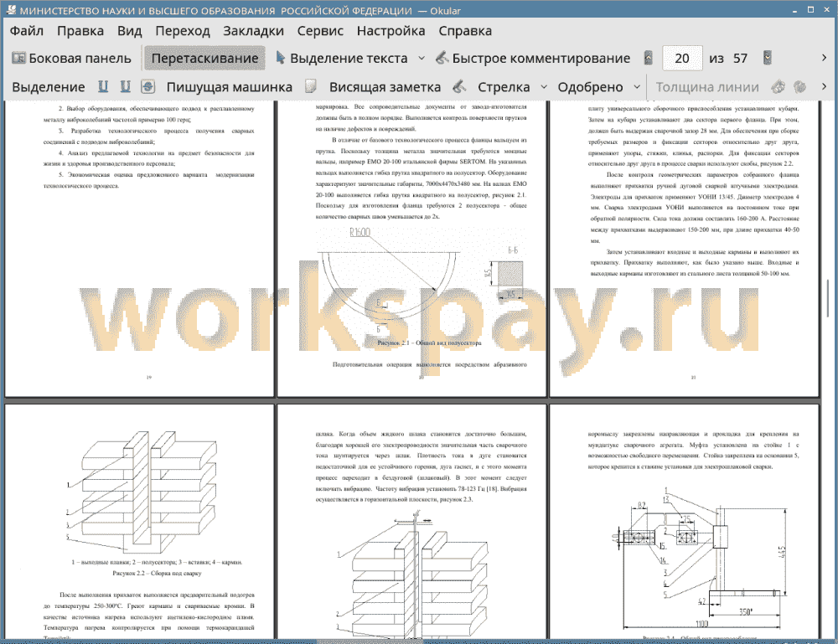This screenshot has height=644, width=838.
Task: Click the pencil icon before Стрелка
Action: 459,86
